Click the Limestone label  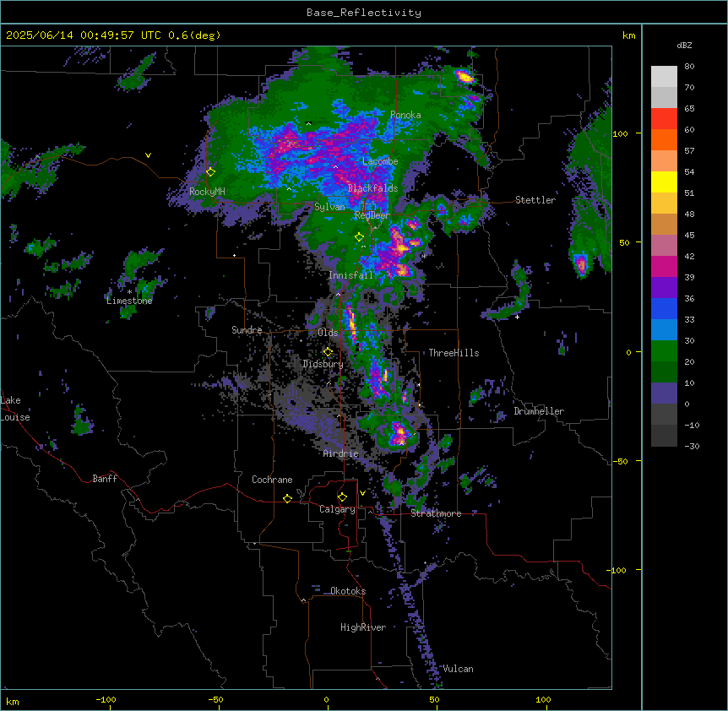click(x=129, y=301)
